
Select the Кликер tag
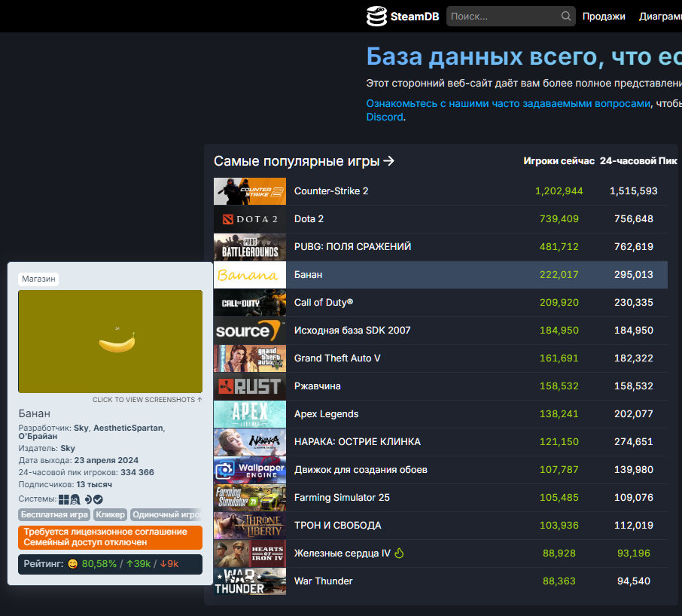110,514
